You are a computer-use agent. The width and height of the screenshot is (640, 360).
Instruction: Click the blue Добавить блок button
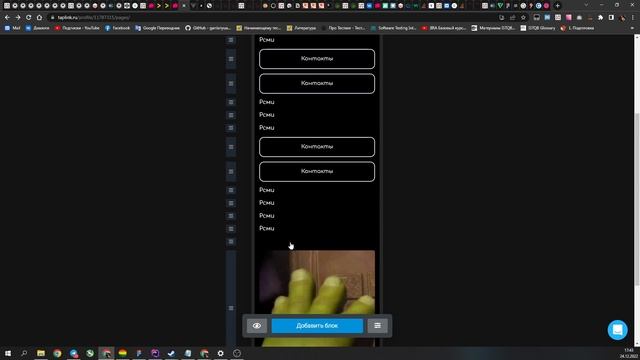[317, 326]
